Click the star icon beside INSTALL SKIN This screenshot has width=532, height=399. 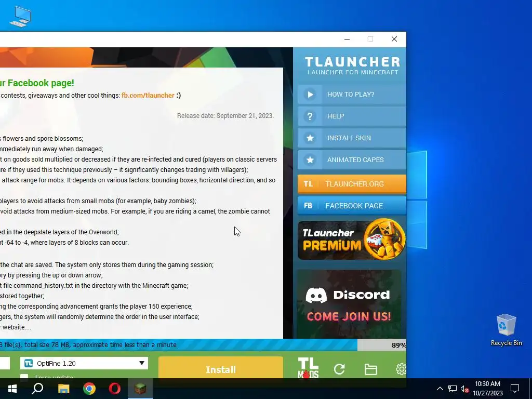point(310,138)
